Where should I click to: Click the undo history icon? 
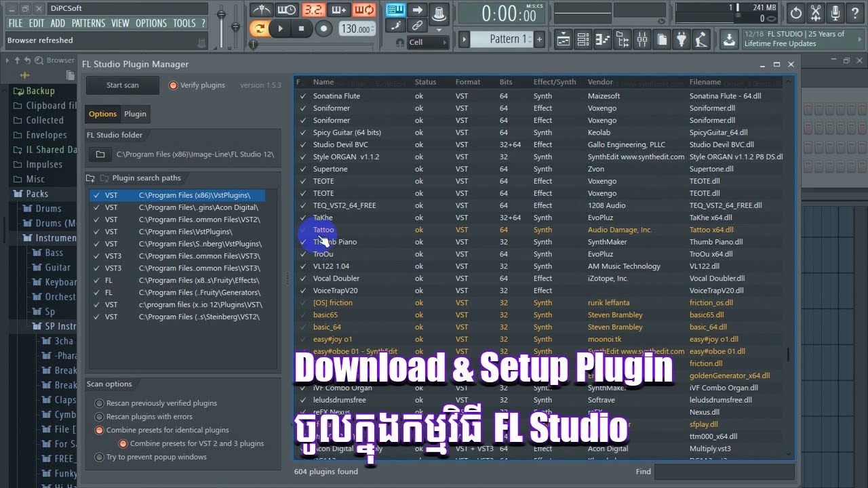pyautogui.click(x=796, y=12)
